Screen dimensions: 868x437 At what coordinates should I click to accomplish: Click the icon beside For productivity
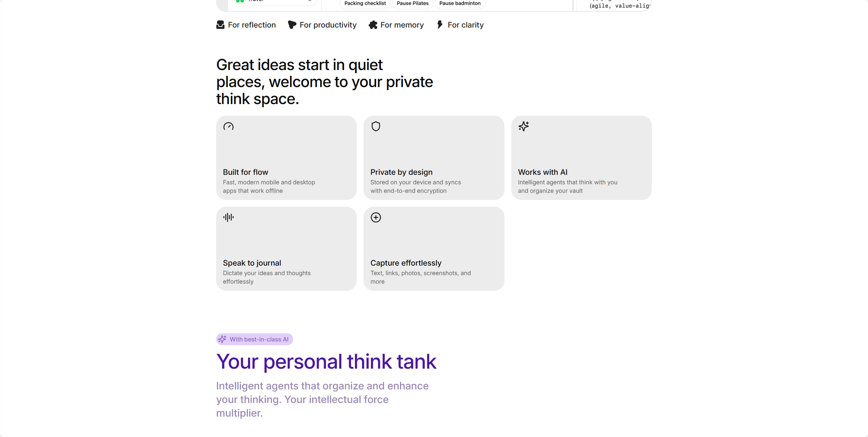pyautogui.click(x=292, y=25)
